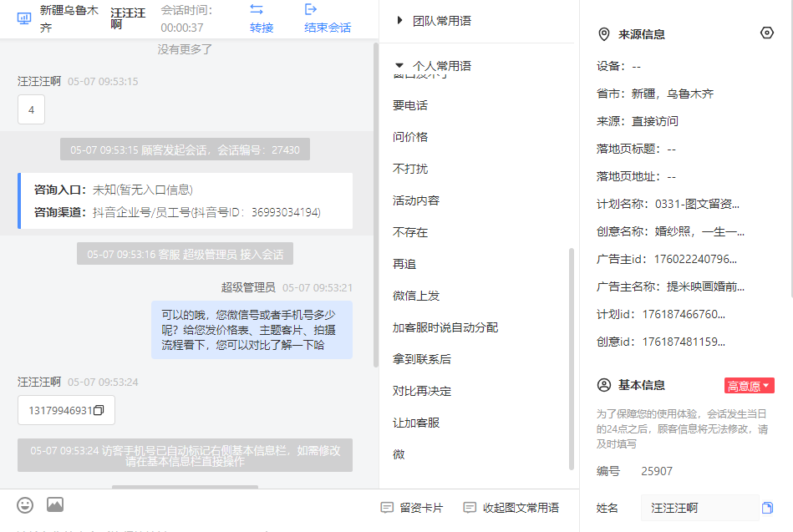Select quick phrase 微
Screen dimensions: 793x532
pyautogui.click(x=399, y=454)
